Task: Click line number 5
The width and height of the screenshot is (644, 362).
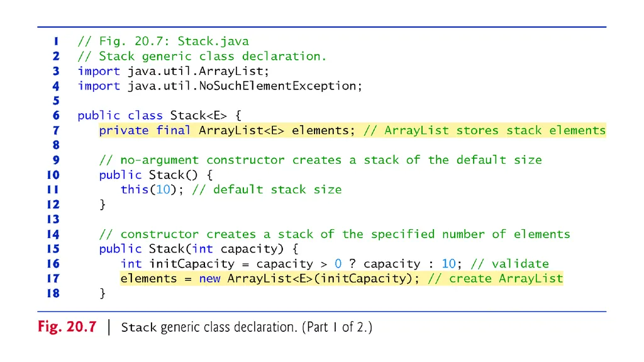Action: tap(56, 101)
